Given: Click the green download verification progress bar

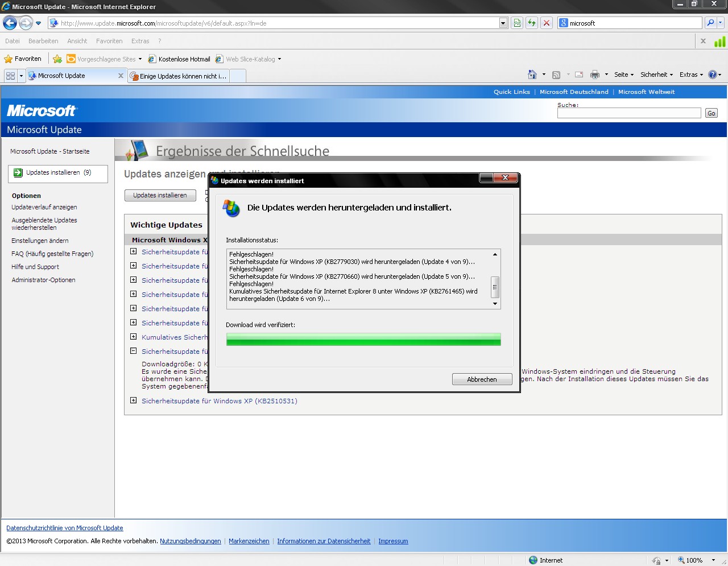Looking at the screenshot, I should [363, 340].
